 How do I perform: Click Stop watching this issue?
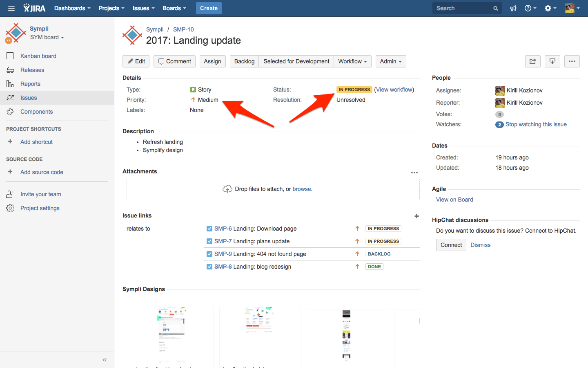536,124
